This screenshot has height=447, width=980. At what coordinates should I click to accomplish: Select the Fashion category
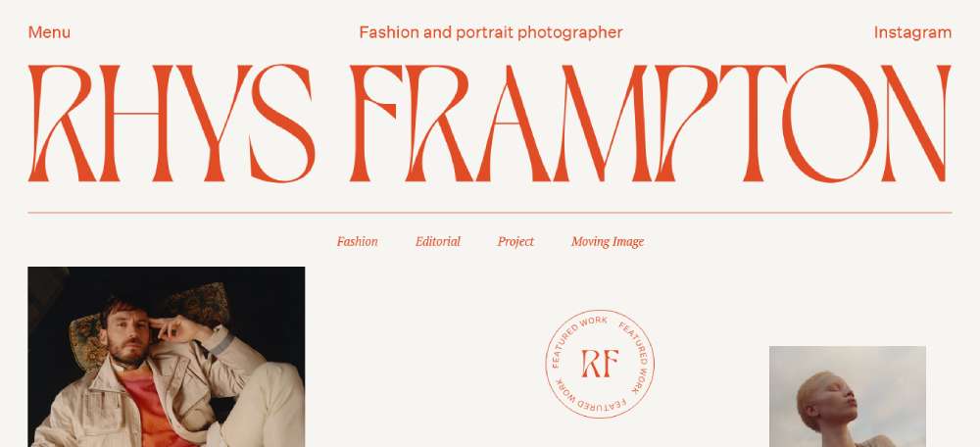coord(357,241)
